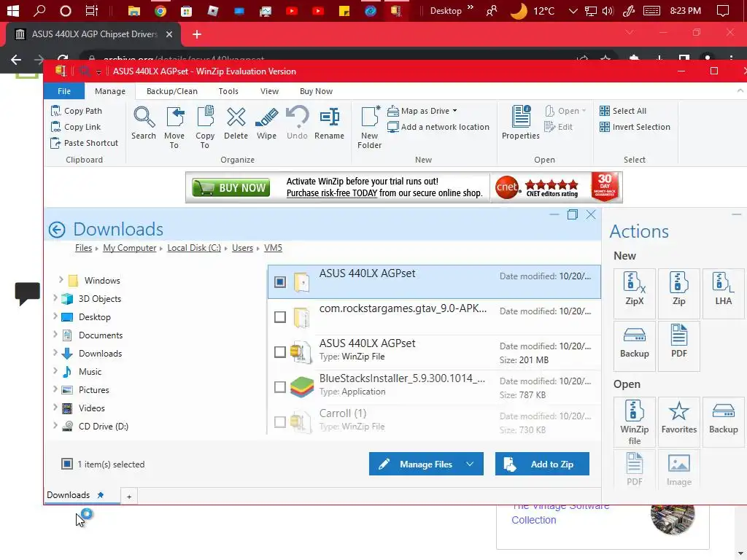Click the Windows Start button
747x560 pixels.
[13, 11]
